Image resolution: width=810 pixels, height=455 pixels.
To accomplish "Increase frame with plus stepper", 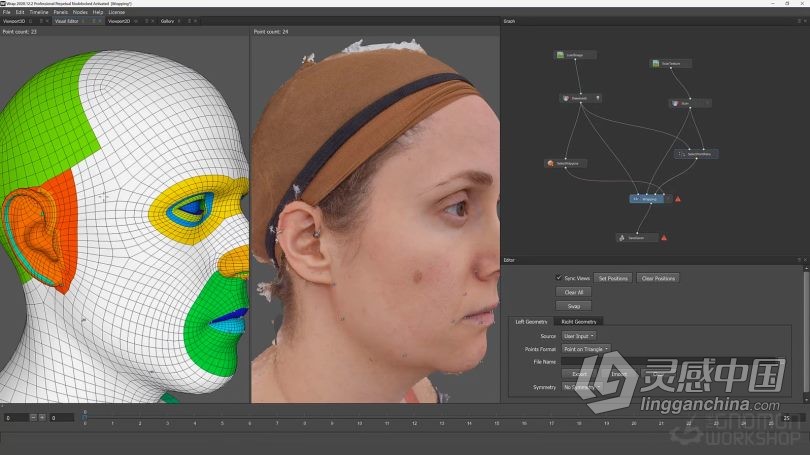I will 42,417.
